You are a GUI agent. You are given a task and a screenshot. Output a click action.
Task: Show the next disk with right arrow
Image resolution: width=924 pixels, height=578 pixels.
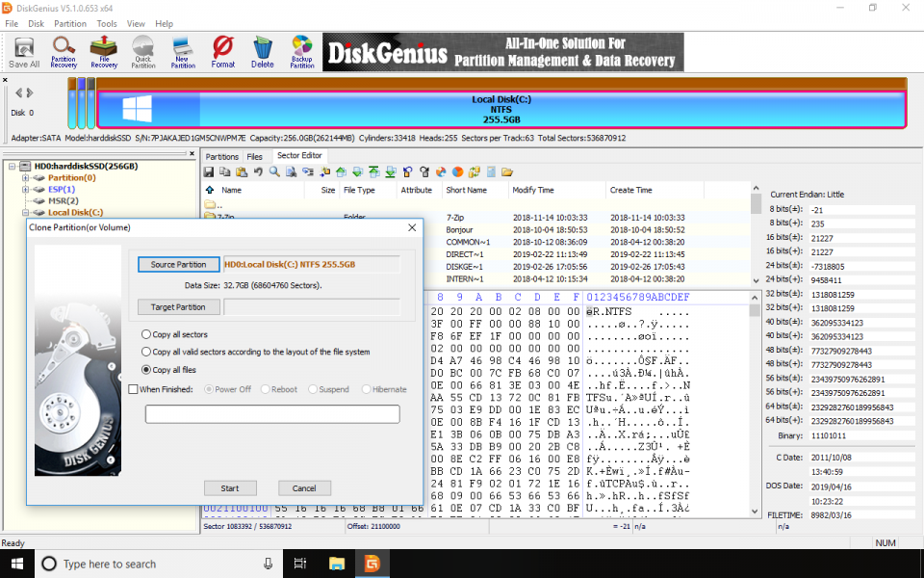[30, 93]
